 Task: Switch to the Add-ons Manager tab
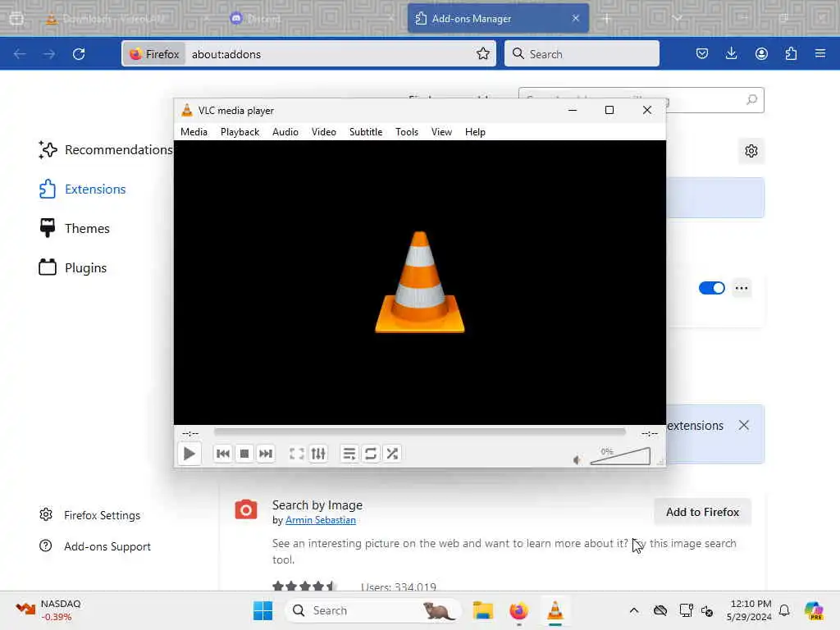[498, 19]
